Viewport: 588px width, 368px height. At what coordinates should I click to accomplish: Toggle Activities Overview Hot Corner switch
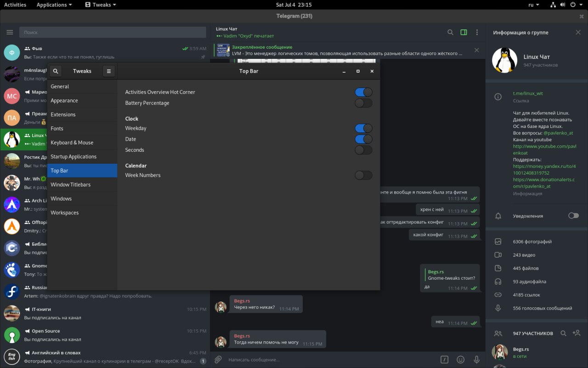point(363,92)
